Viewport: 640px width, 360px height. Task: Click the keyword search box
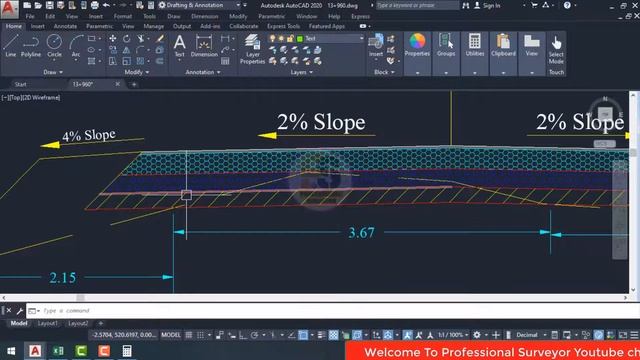(x=417, y=5)
